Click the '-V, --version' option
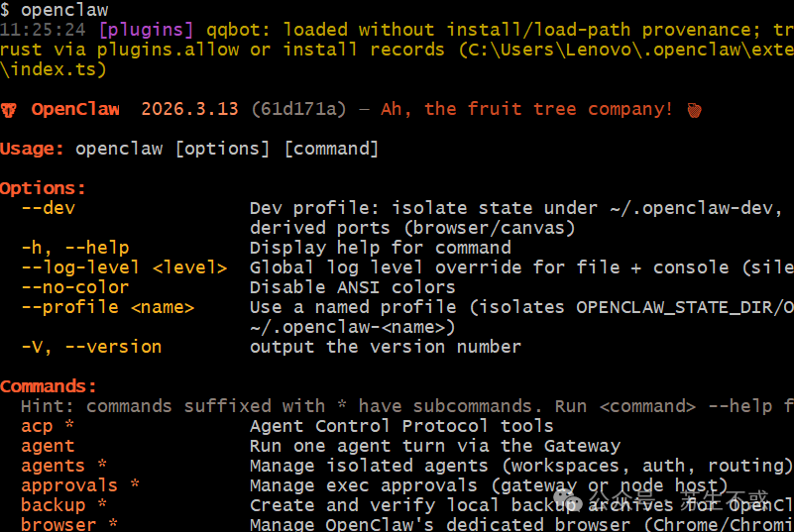The width and height of the screenshot is (794, 532). pos(91,347)
